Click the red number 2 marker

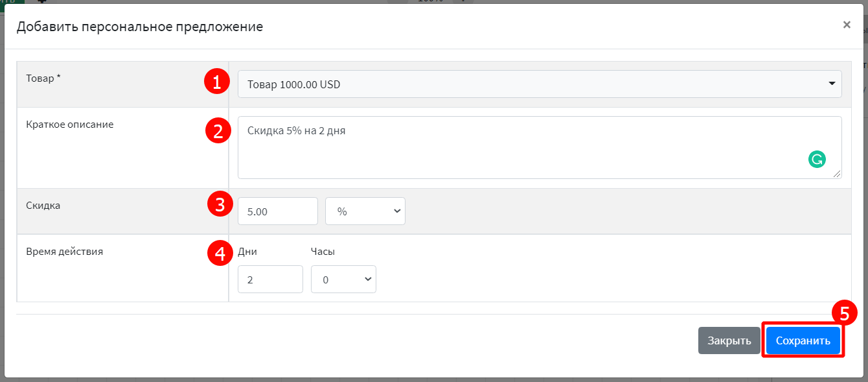(x=218, y=132)
